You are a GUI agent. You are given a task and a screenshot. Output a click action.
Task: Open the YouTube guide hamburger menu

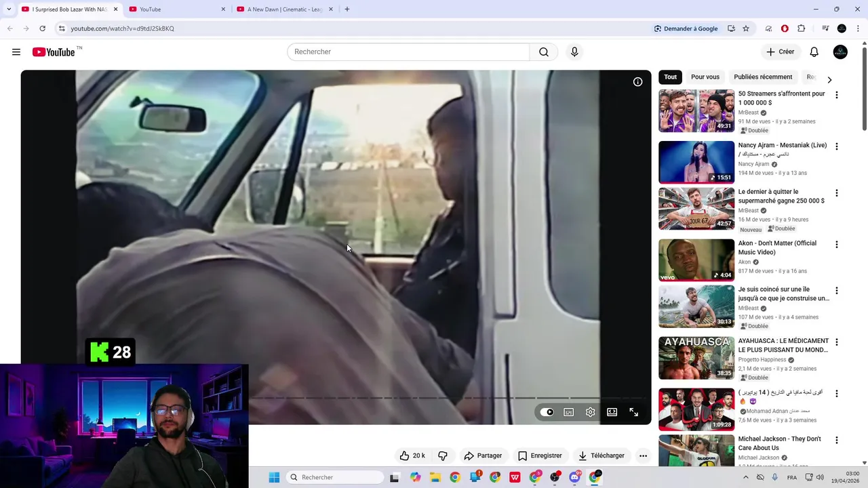point(16,52)
